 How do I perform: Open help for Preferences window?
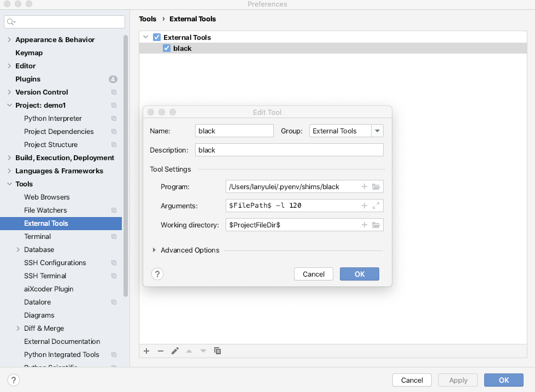tap(13, 380)
